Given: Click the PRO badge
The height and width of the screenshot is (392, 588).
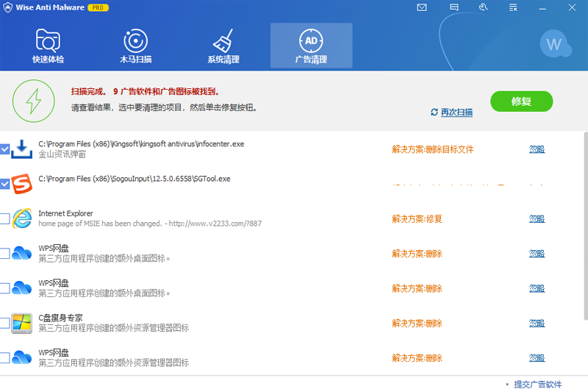Looking at the screenshot, I should coord(98,7).
